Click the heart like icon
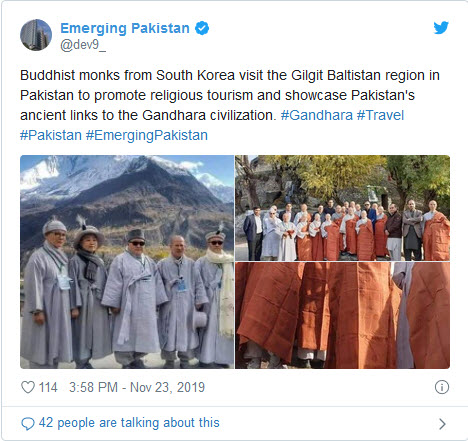The width and height of the screenshot is (468, 441). [28, 387]
